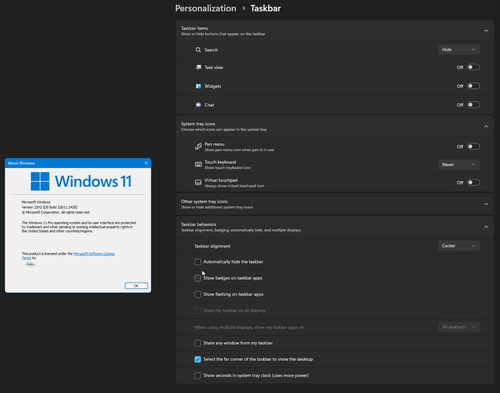
Task: Toggle the Widgets switch
Action: coord(473,86)
